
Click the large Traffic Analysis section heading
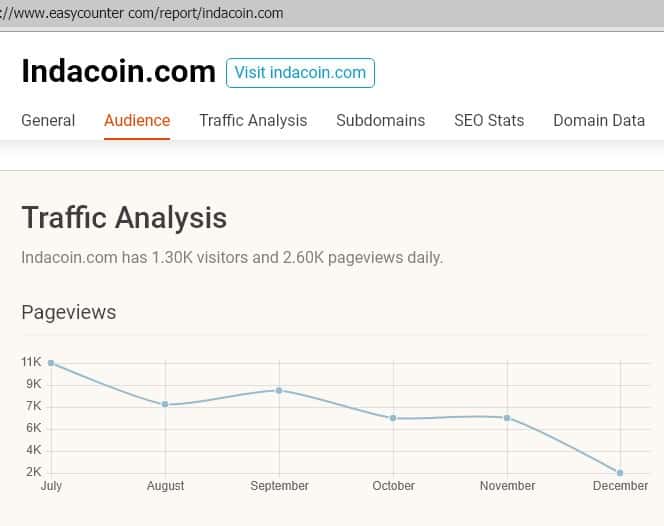(124, 218)
